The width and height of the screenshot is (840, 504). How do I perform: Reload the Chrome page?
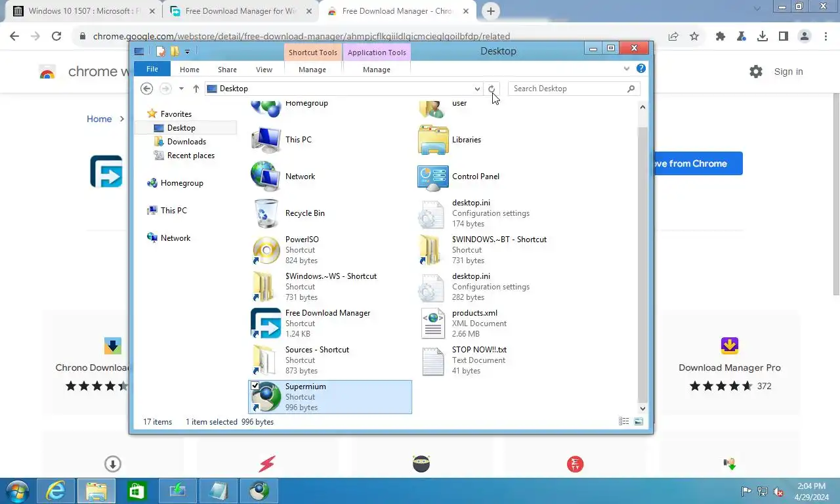(56, 37)
